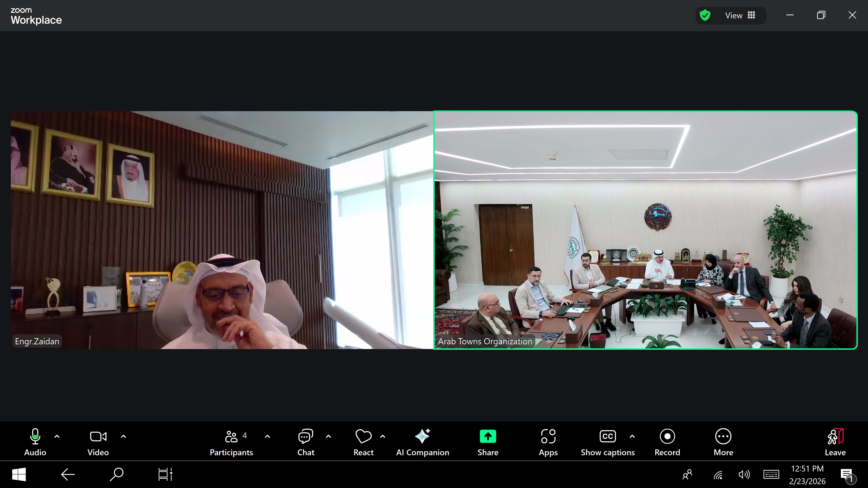868x488 pixels.
Task: Expand the Participants options arrow
Action: tap(267, 436)
